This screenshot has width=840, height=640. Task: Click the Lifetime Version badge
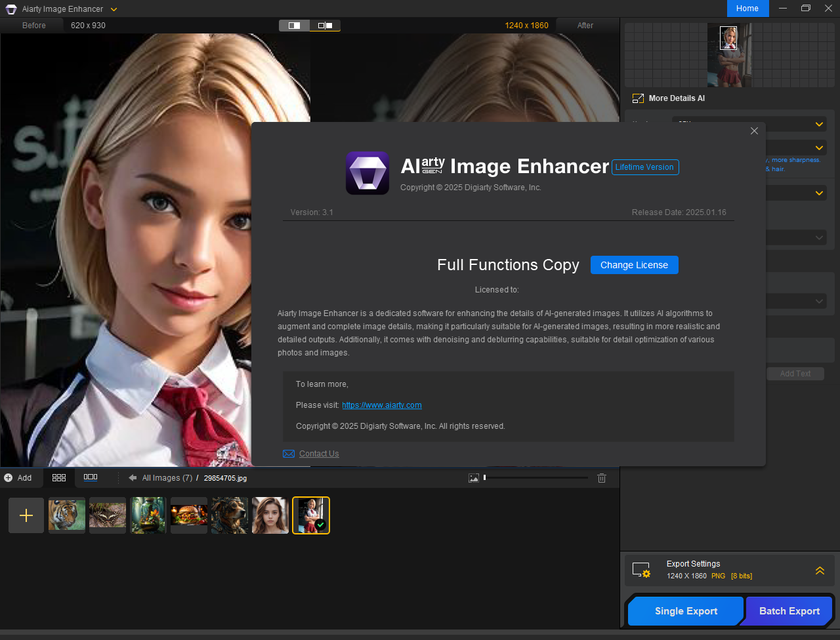point(645,167)
